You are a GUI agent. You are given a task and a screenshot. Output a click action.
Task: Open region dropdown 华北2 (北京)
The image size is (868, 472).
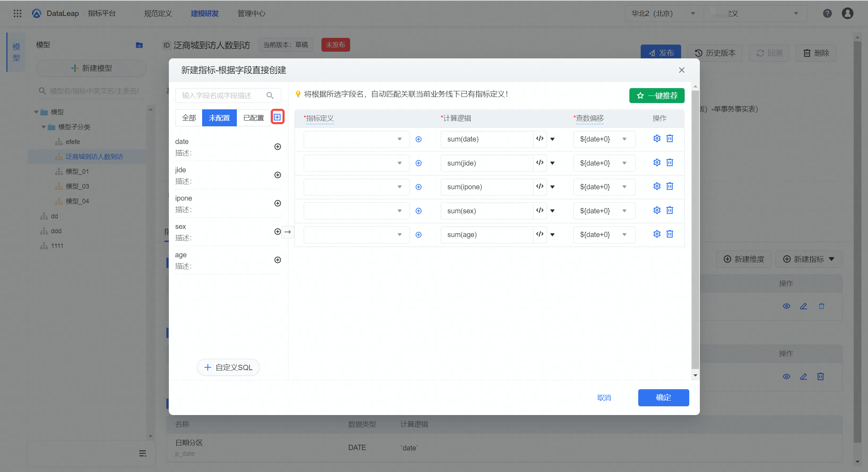pos(664,13)
